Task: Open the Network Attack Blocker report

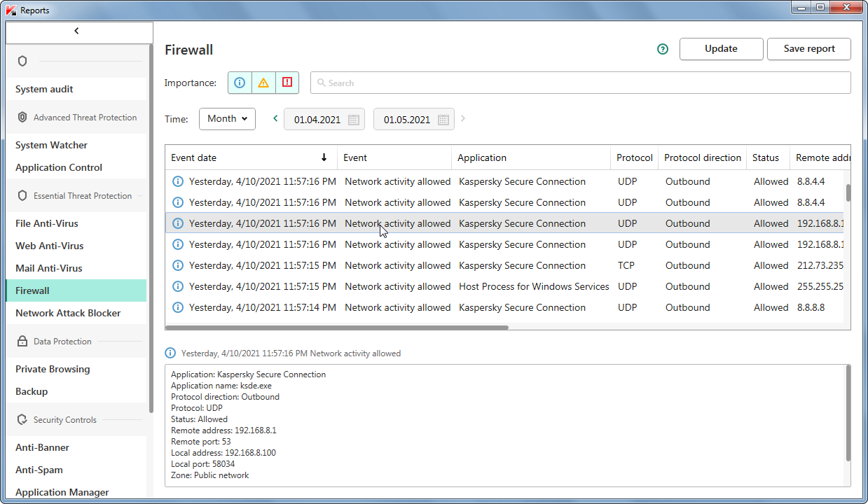Action: click(68, 313)
